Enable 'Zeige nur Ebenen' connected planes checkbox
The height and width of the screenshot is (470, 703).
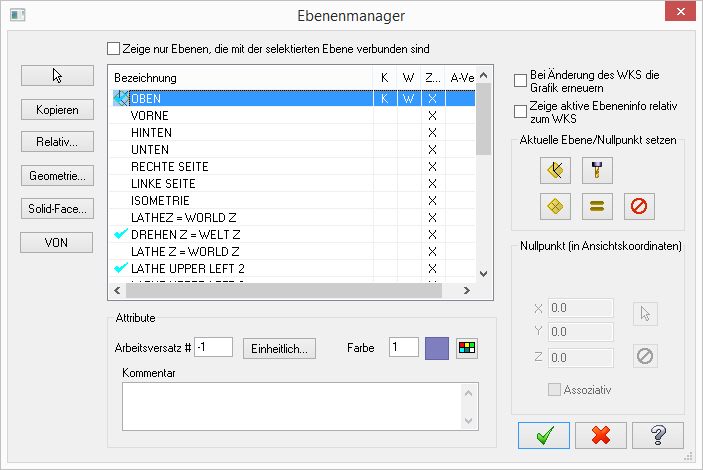pos(113,48)
